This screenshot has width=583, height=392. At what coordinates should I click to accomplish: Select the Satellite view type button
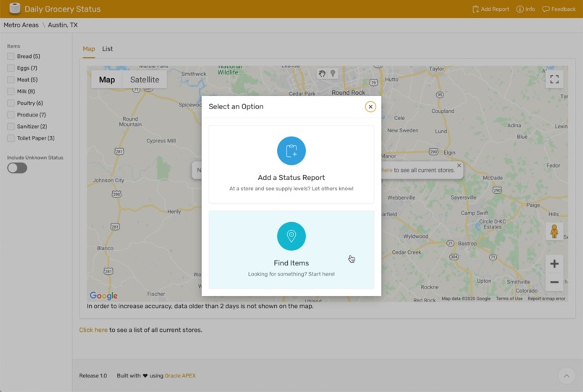pyautogui.click(x=145, y=80)
